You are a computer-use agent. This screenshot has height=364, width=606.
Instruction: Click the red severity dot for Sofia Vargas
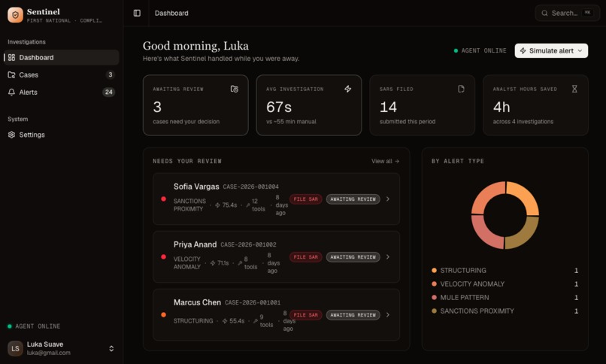(x=163, y=199)
